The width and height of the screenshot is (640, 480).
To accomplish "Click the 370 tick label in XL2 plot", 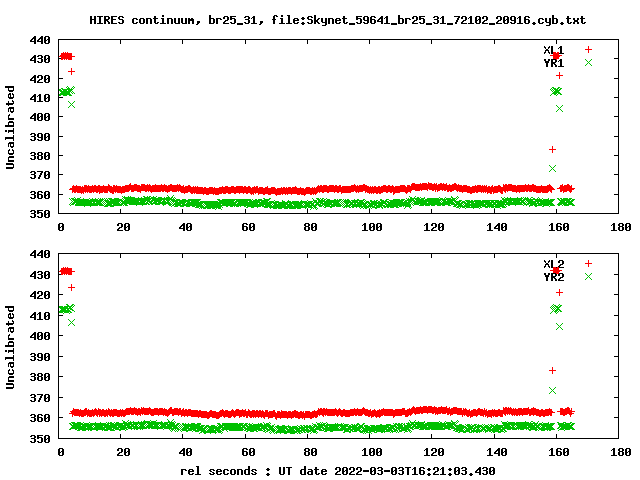I will pos(40,398).
